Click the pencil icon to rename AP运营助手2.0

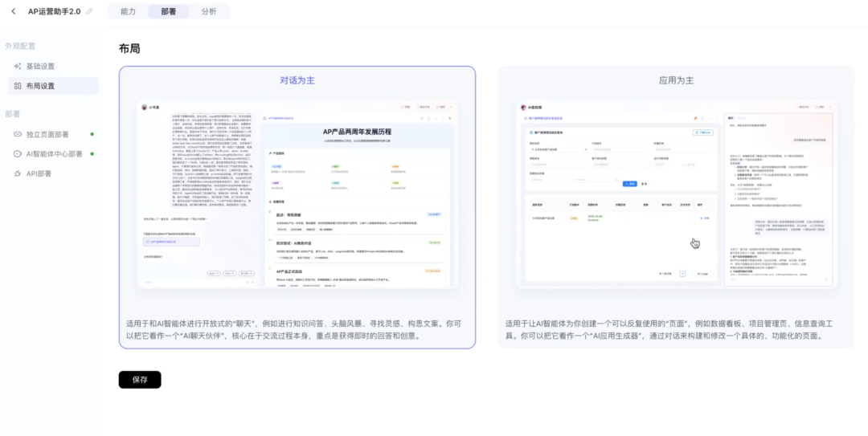(x=89, y=11)
